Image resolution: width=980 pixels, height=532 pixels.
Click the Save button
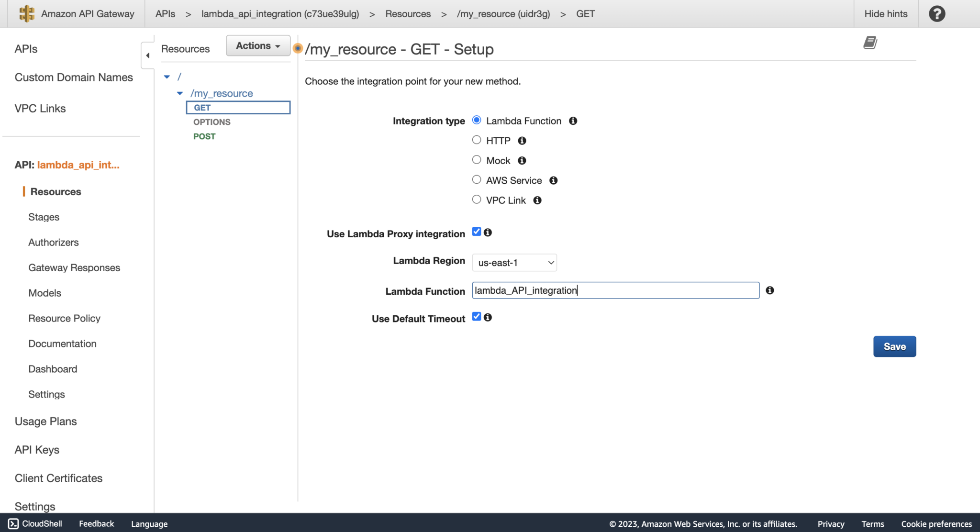pos(894,346)
